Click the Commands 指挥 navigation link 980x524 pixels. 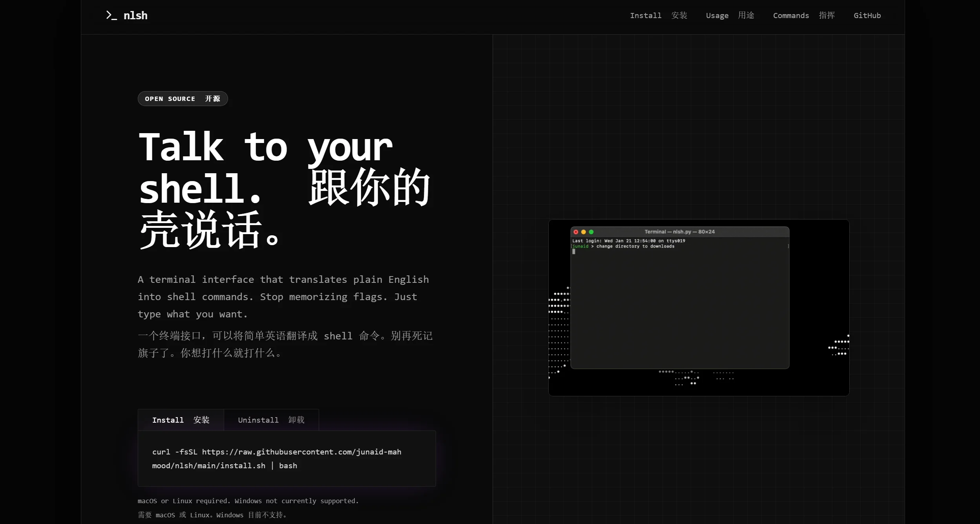[804, 15]
